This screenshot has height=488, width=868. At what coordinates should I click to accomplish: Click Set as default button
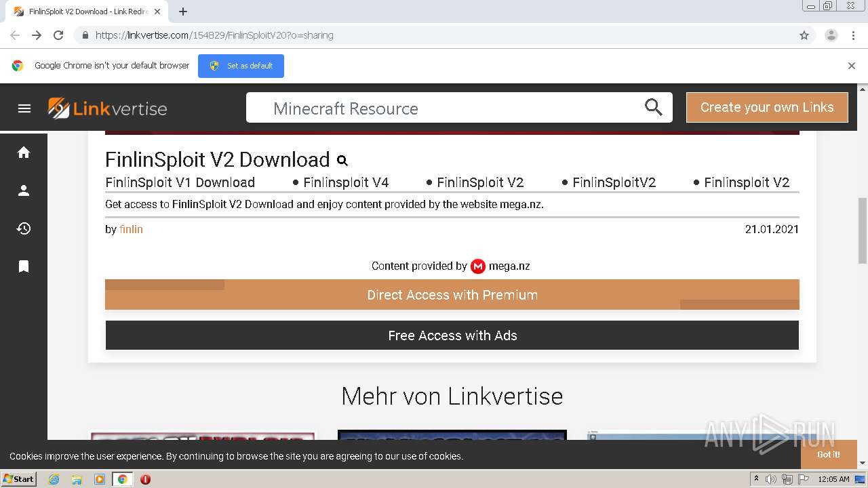pyautogui.click(x=241, y=66)
